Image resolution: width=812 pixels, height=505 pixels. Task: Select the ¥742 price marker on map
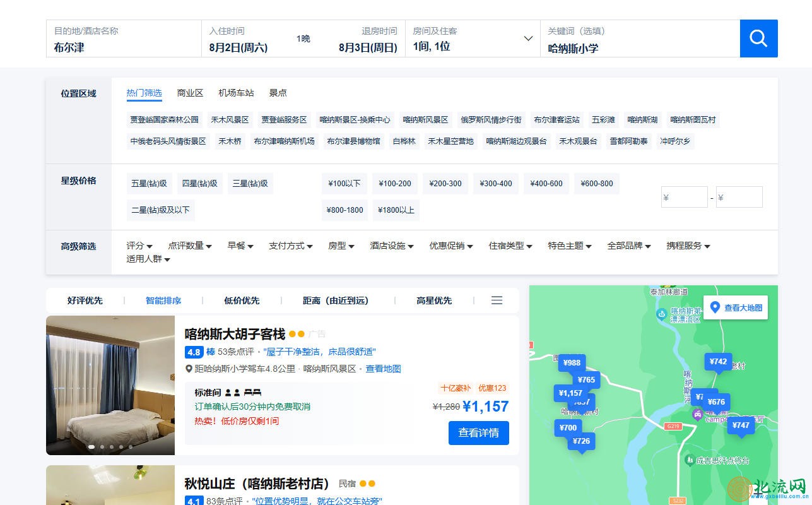718,362
